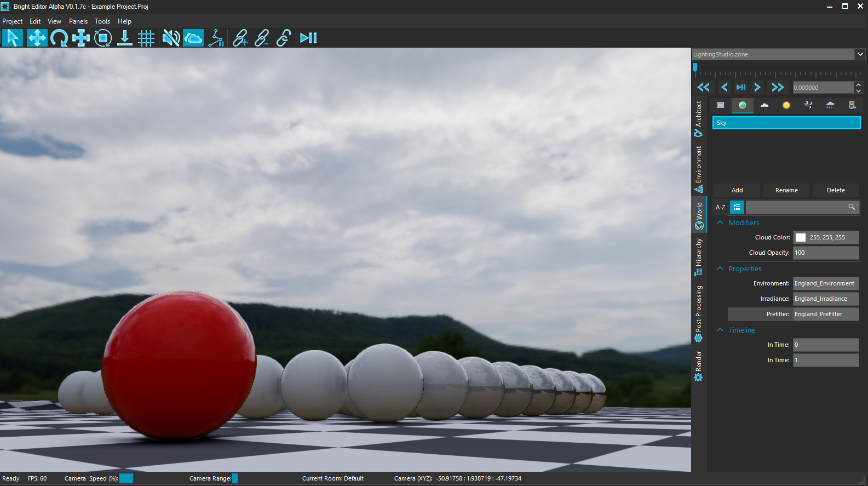Select the white cloud tab icon
The image size is (868, 486).
764,105
